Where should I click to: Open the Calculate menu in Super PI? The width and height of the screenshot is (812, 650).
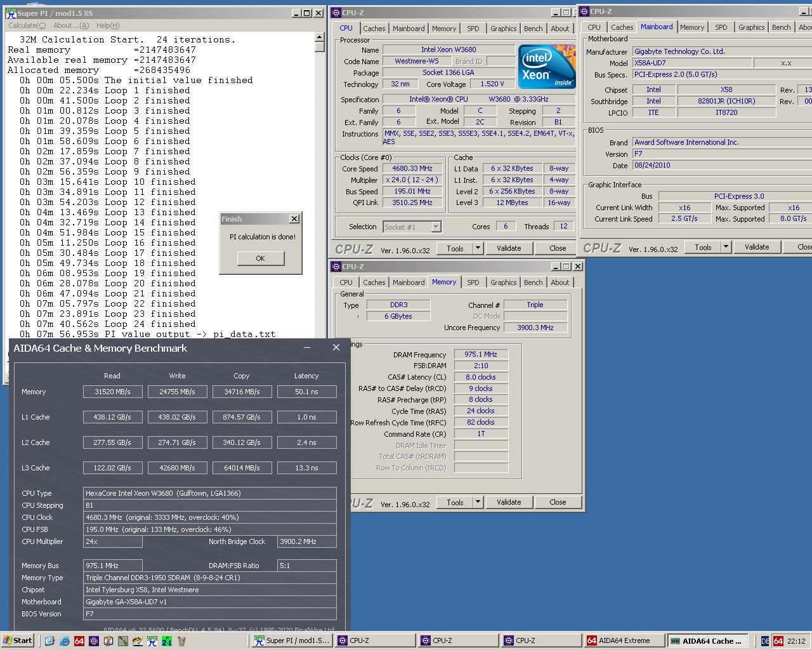point(27,25)
